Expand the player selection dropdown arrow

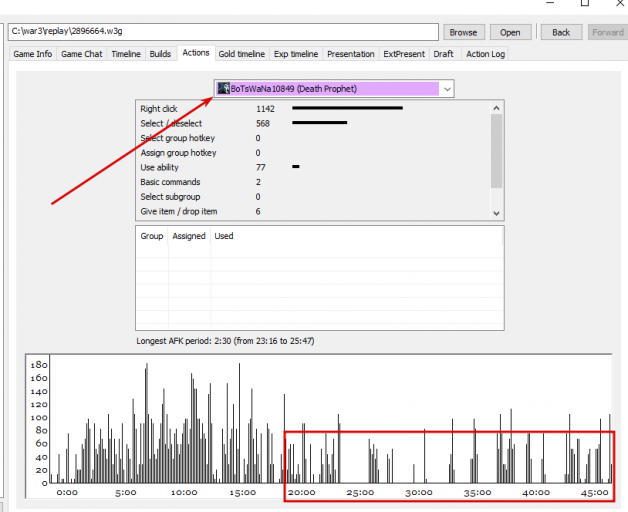[x=447, y=89]
